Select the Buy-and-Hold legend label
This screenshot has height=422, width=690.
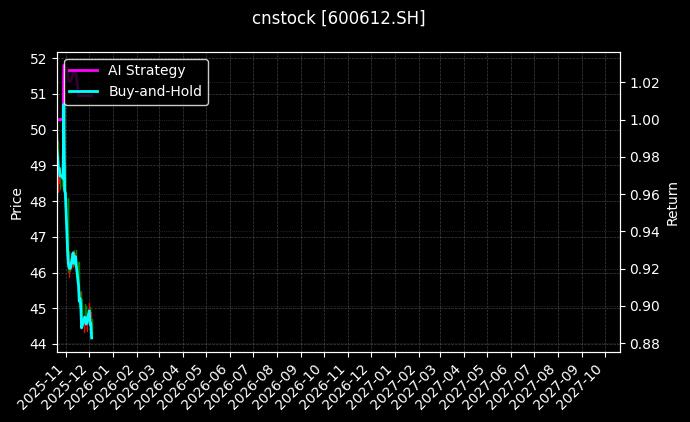[155, 91]
